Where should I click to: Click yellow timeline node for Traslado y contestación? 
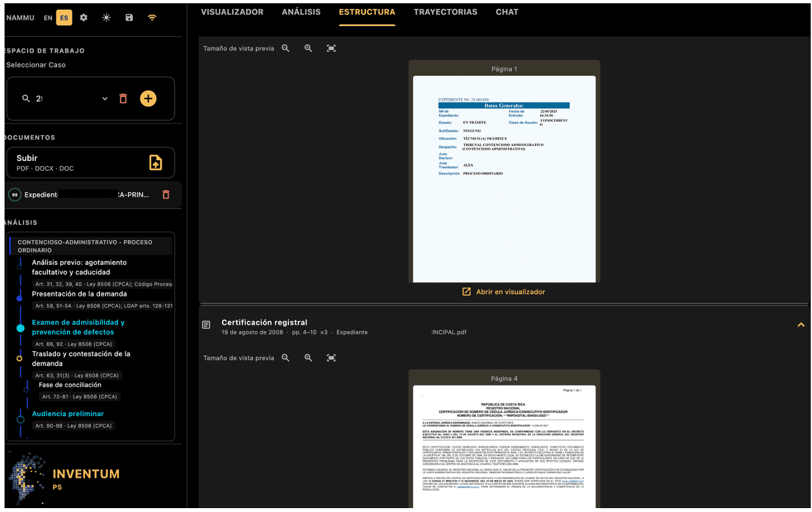point(19,358)
